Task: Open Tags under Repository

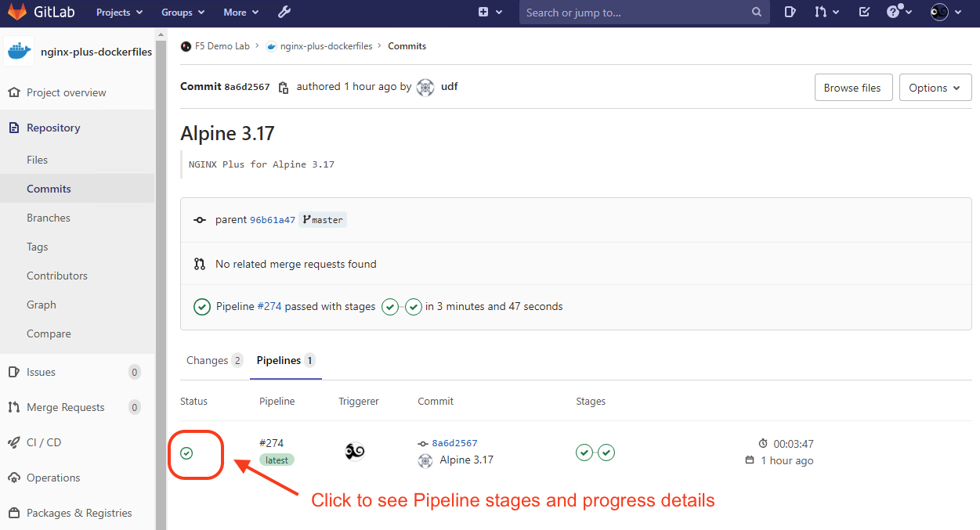Action: coord(37,247)
